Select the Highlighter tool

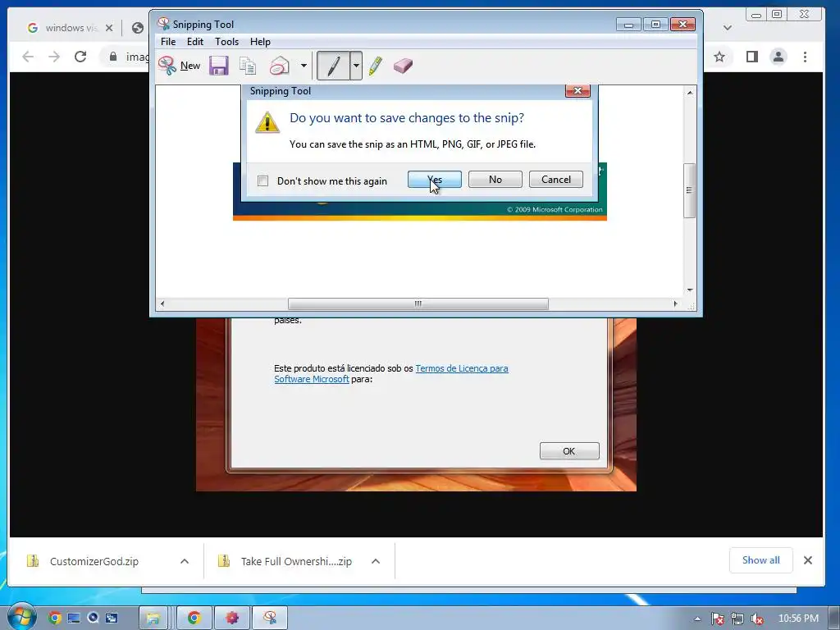[376, 66]
